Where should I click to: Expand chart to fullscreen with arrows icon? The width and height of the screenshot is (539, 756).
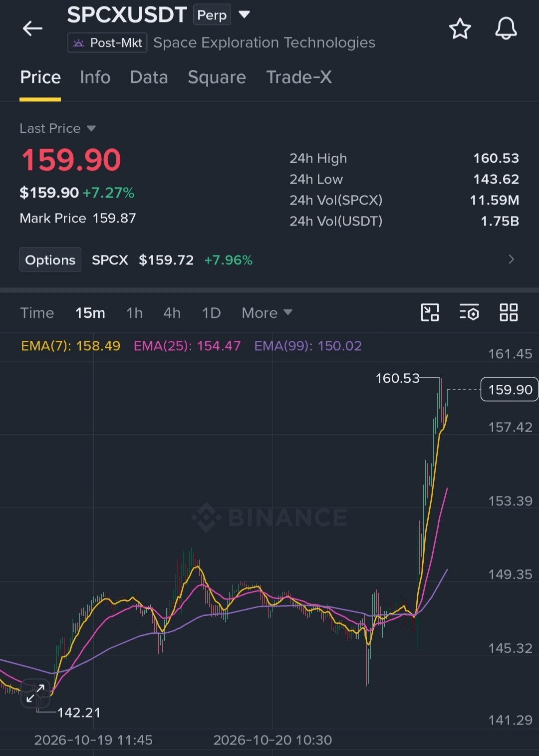tap(35, 693)
